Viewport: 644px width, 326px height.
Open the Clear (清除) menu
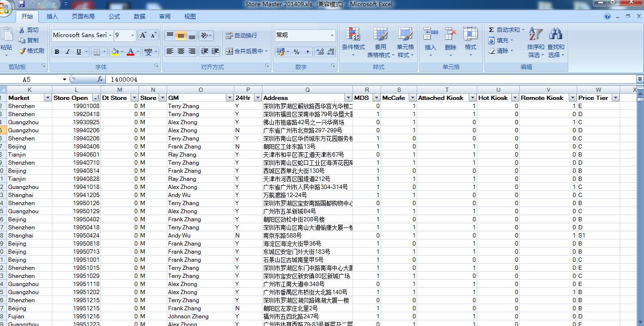[501, 51]
